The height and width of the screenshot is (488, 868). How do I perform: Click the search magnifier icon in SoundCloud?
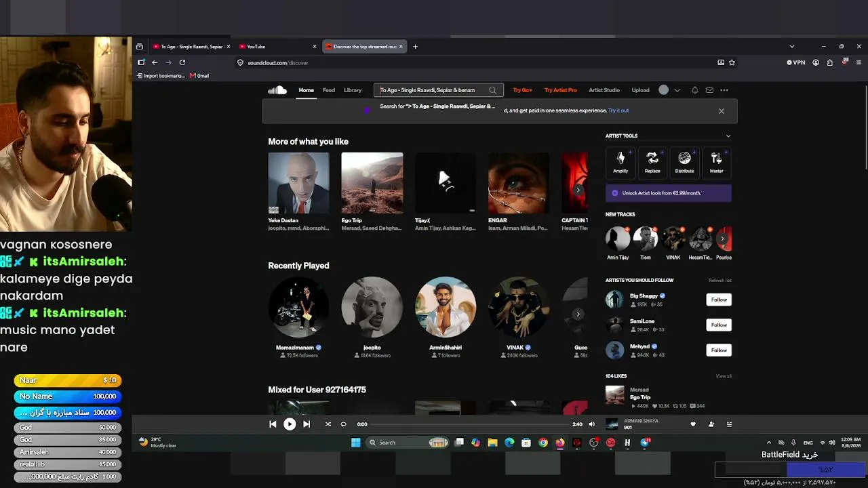pos(493,90)
